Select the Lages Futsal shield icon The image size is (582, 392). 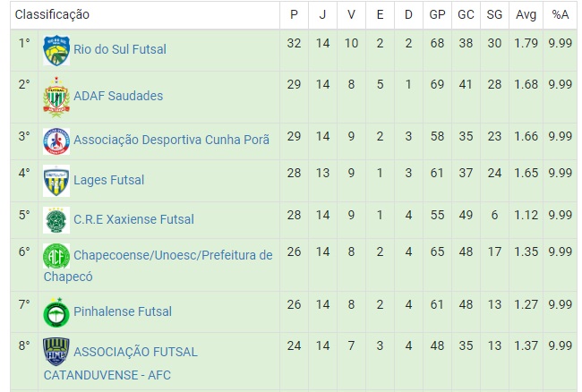pyautogui.click(x=56, y=181)
